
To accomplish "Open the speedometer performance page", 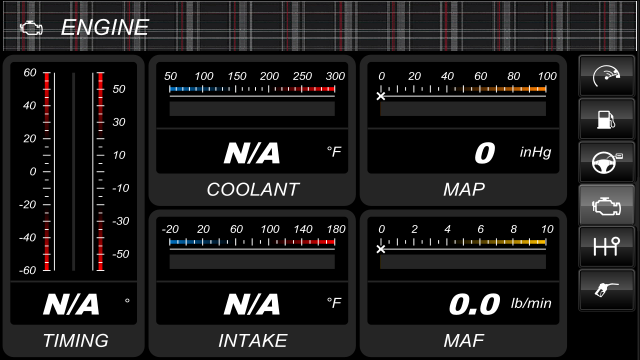I will (x=607, y=76).
